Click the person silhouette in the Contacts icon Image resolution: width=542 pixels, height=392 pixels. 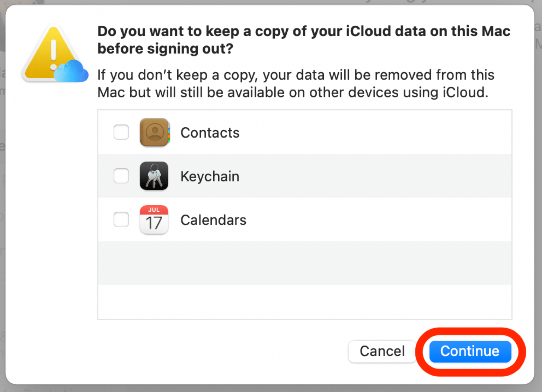[x=155, y=132]
